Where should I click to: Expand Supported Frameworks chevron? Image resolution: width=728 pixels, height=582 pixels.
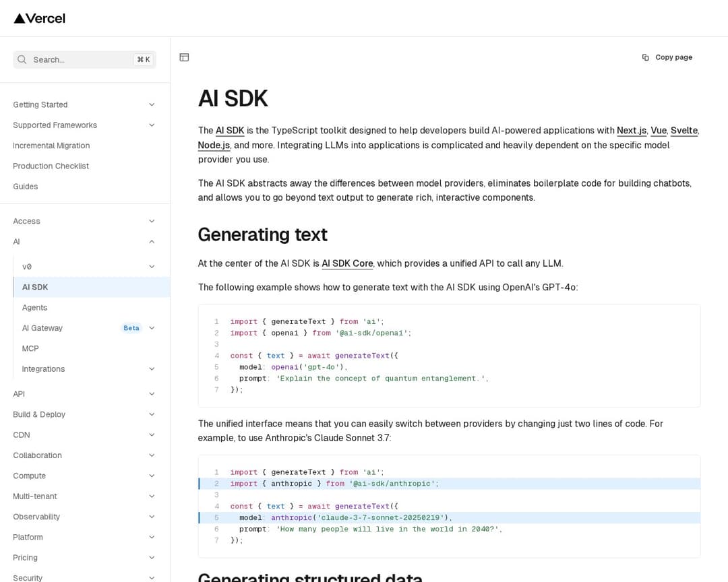[152, 125]
